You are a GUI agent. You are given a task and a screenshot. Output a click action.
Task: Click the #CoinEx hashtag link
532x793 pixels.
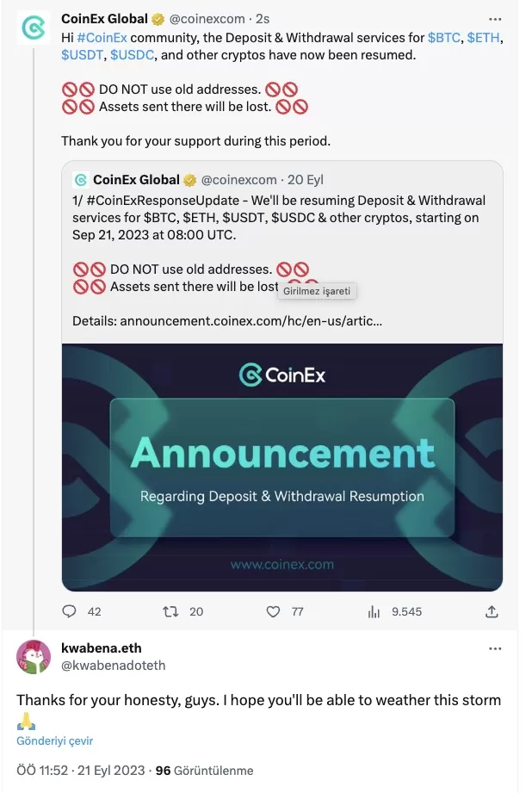(101, 37)
